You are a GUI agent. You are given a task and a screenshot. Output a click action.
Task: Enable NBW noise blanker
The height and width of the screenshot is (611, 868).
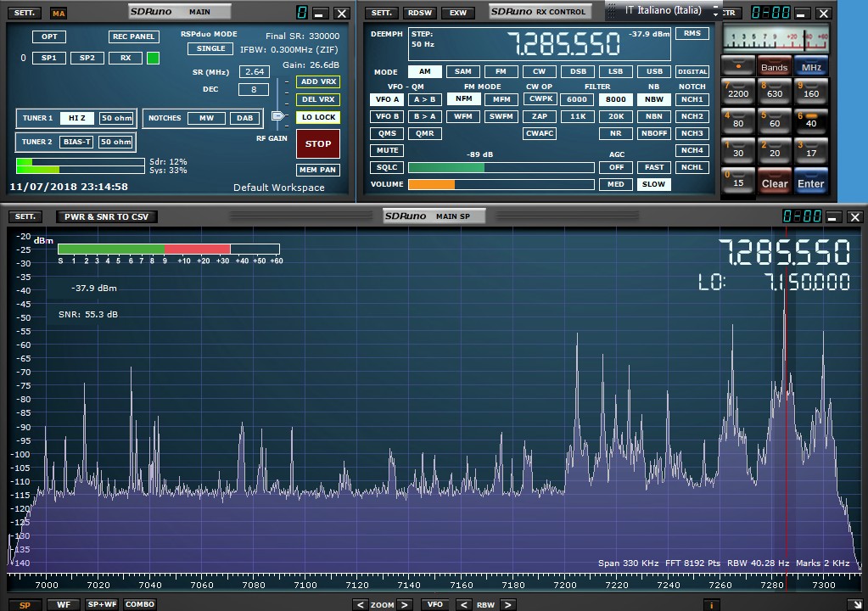654,99
